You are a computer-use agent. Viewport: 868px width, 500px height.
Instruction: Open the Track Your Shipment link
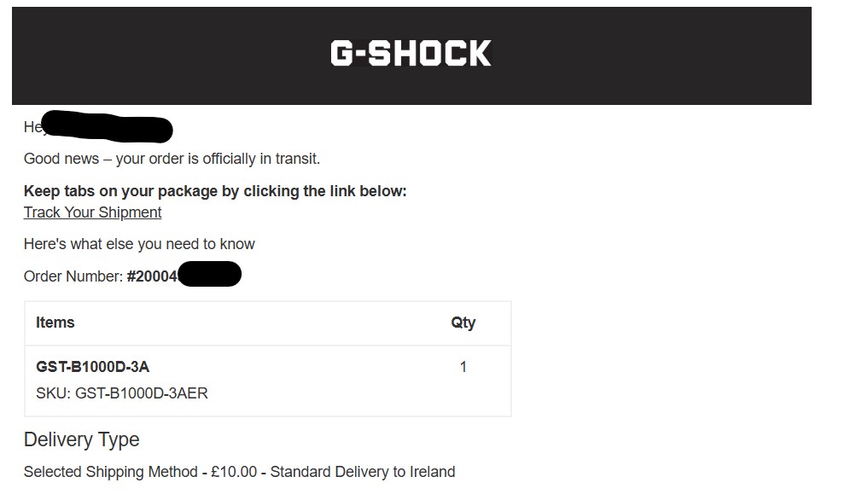pos(92,212)
